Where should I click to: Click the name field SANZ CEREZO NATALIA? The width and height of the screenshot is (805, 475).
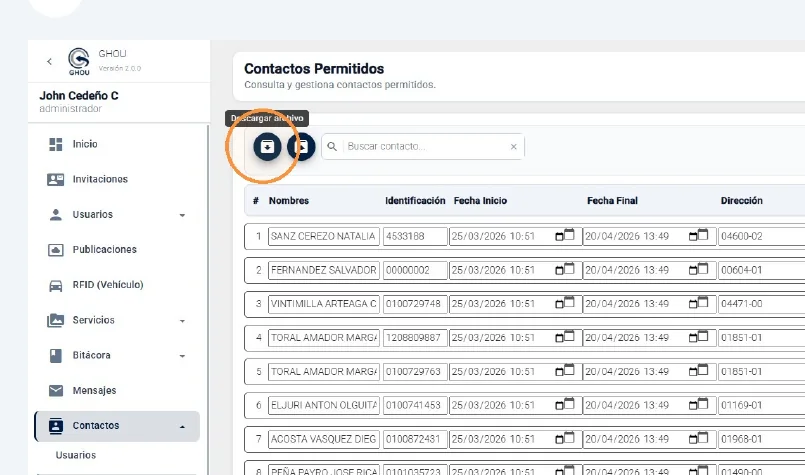324,237
